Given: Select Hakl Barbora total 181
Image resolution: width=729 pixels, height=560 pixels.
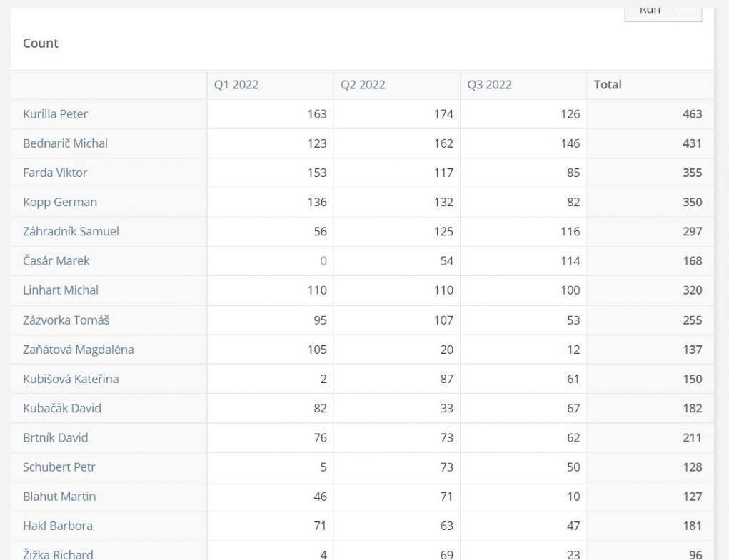Looking at the screenshot, I should point(693,526).
